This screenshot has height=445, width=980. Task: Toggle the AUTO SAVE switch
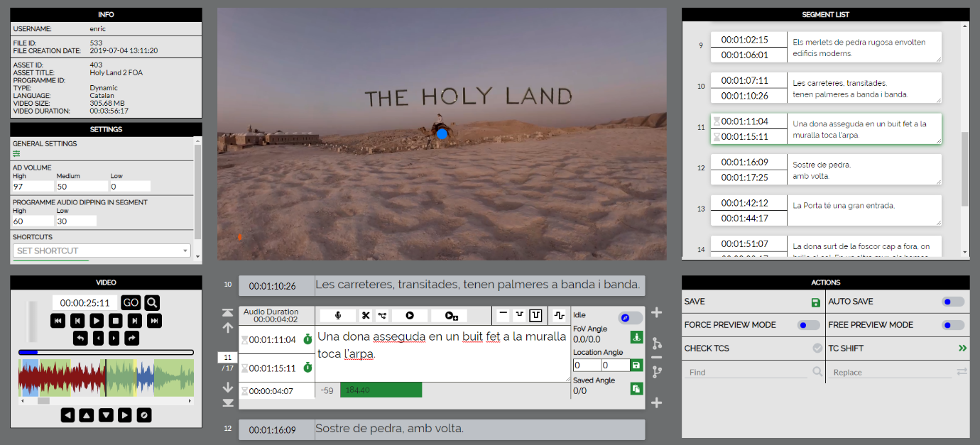click(953, 302)
